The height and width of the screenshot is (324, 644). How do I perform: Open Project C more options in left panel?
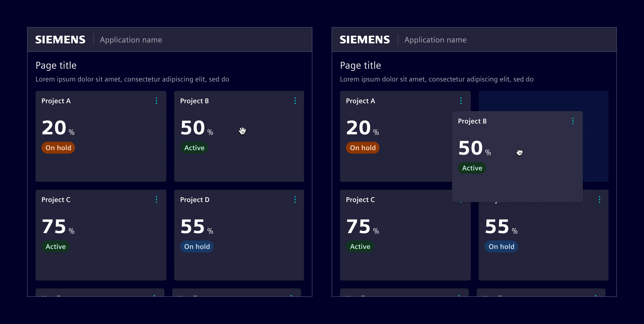coord(156,200)
